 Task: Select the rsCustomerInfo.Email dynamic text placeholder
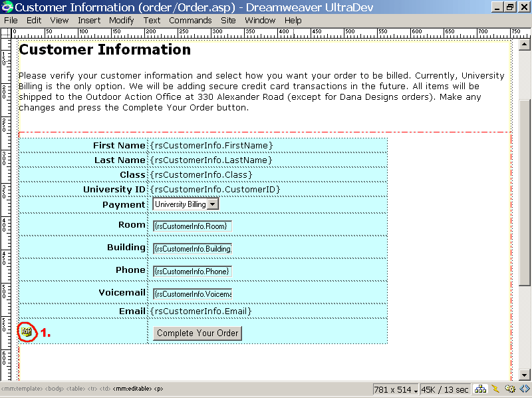pos(201,311)
